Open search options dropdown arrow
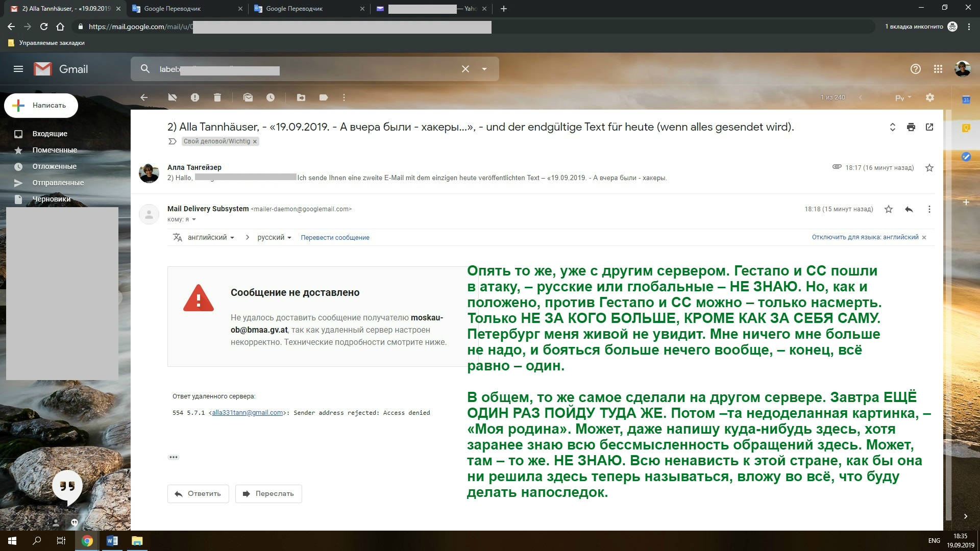 pos(484,69)
